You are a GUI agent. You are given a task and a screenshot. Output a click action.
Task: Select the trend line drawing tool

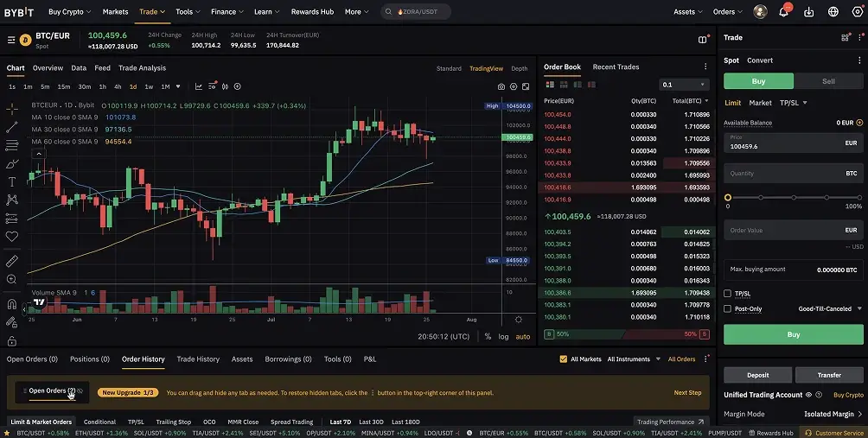pos(11,127)
